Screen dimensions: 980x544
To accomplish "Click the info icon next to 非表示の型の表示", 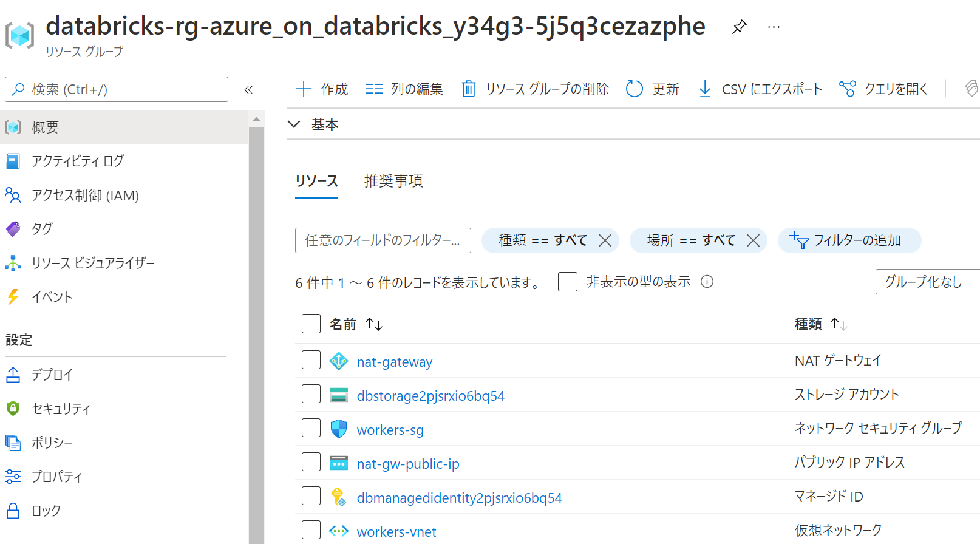I will tap(707, 282).
